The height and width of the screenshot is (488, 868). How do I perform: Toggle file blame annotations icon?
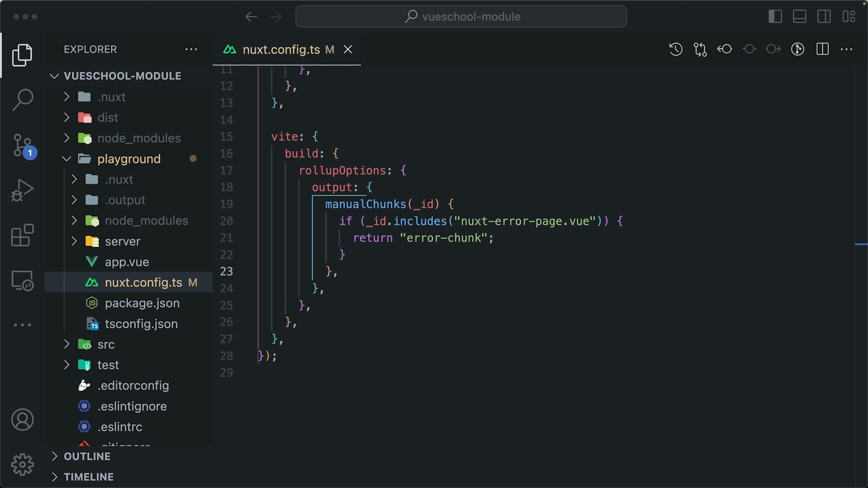pos(798,49)
